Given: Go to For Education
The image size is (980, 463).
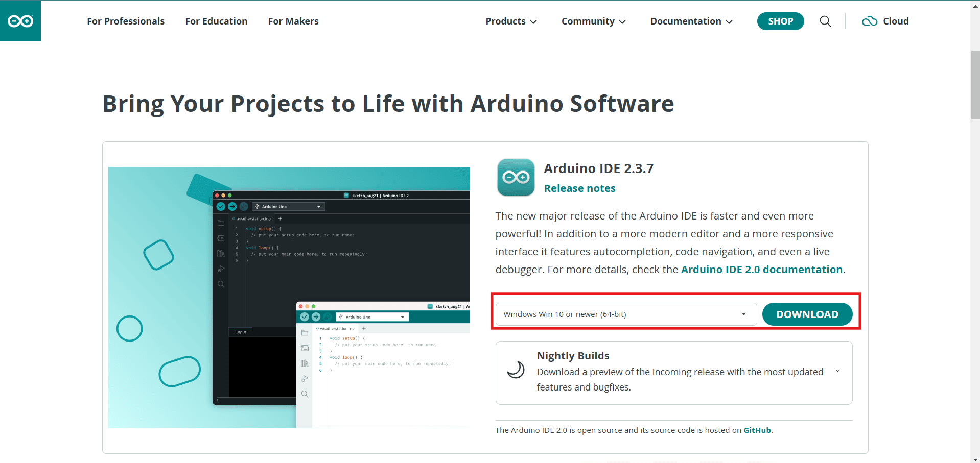Looking at the screenshot, I should tap(216, 21).
